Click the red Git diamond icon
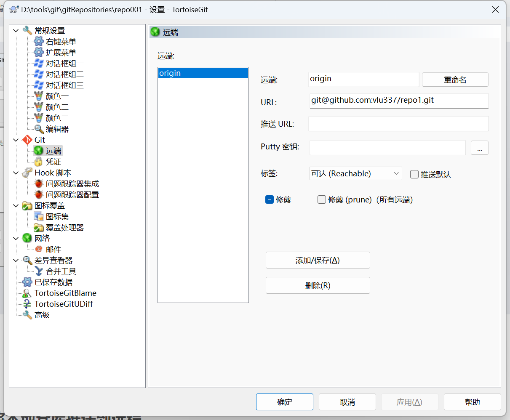The height and width of the screenshot is (420, 510). (x=27, y=140)
